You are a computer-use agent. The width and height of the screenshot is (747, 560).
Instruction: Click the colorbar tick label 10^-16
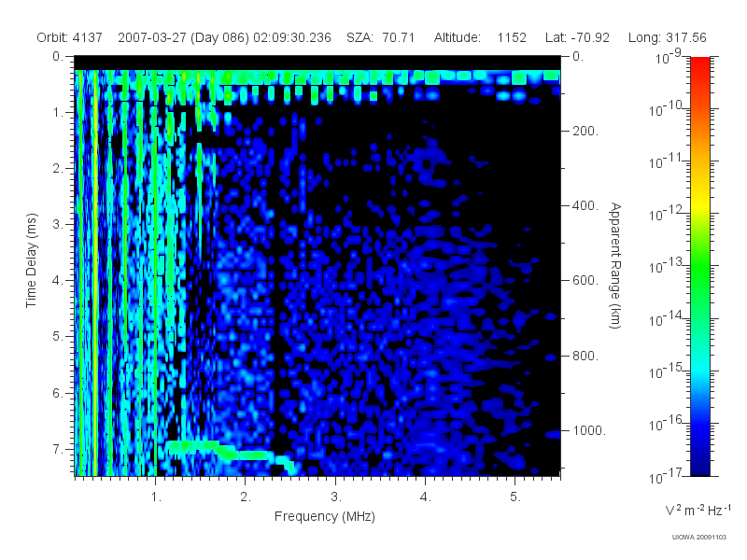668,423
